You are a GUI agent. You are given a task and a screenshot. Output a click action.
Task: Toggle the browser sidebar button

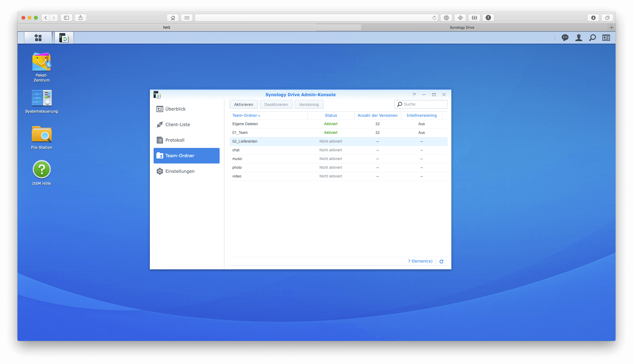[x=66, y=18]
